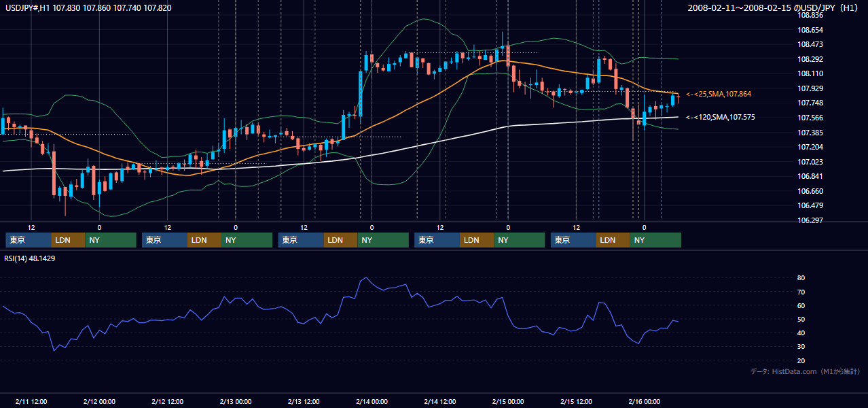Screen dimensions: 868x408
Task: Click RSI scale value 60
Action: [801, 305]
